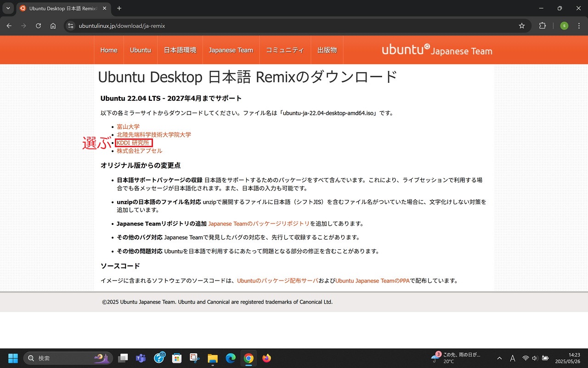This screenshot has width=588, height=368.
Task: Click the Chrome taskbar icon
Action: click(x=249, y=358)
